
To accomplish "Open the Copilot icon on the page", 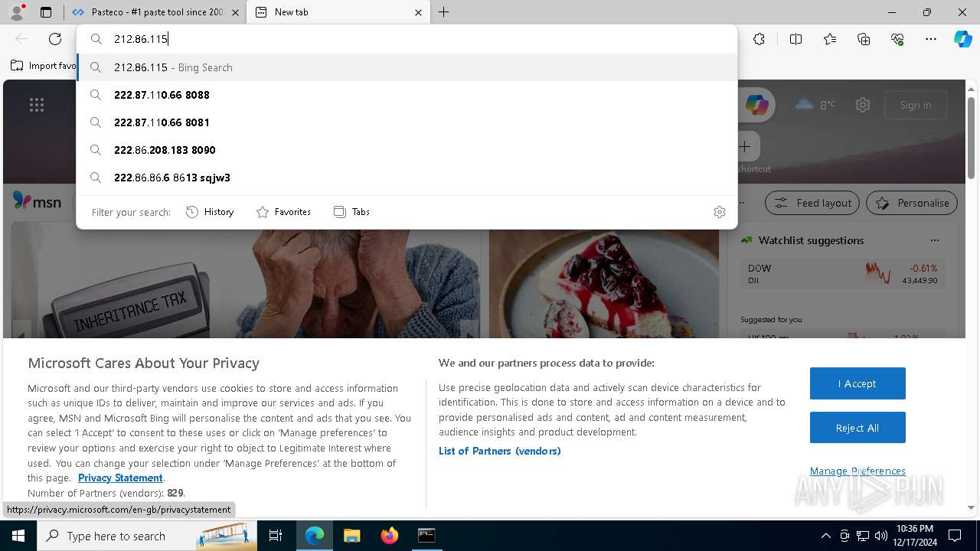I will (757, 105).
